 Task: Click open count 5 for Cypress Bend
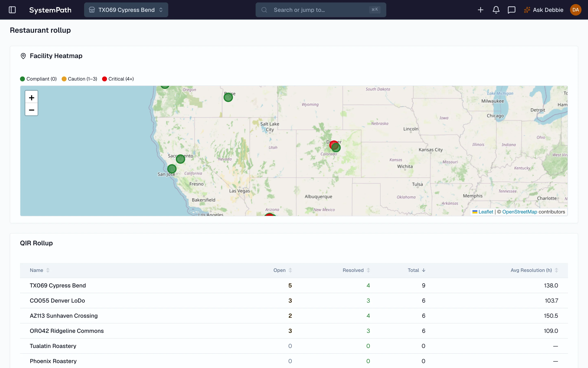290,285
